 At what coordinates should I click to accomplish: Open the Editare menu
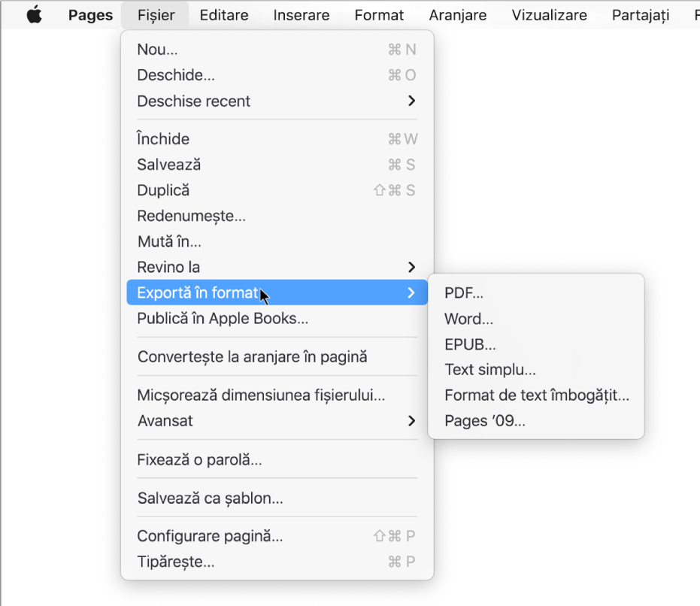(223, 14)
